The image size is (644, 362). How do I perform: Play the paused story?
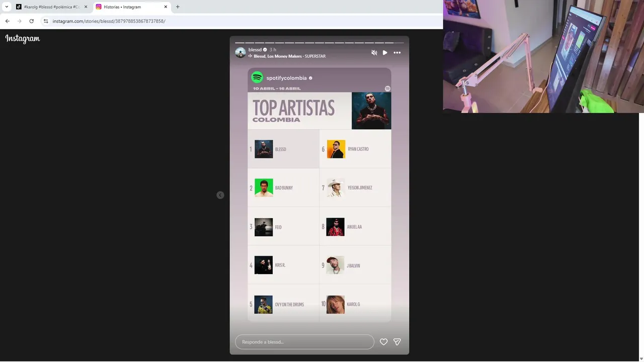tap(385, 52)
